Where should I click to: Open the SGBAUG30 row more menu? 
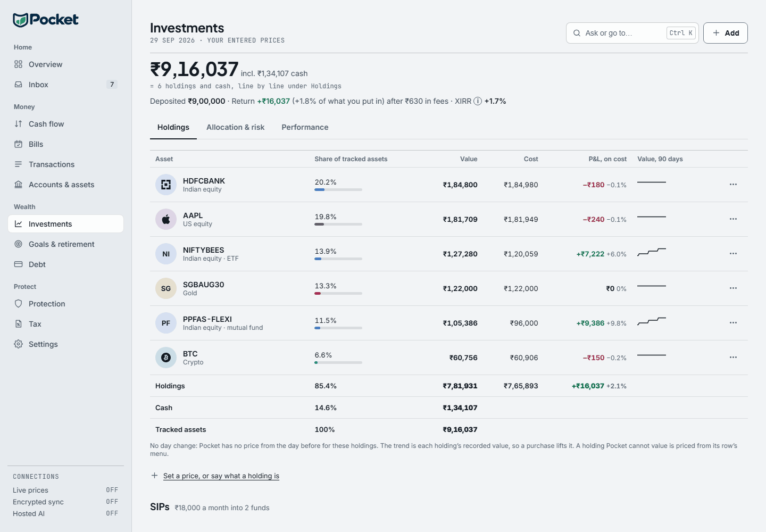[733, 288]
